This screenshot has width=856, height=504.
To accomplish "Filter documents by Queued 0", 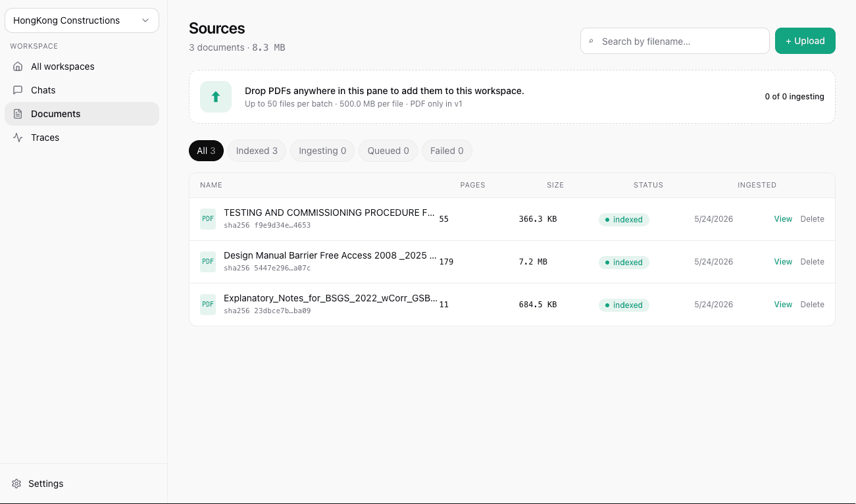I will click(388, 151).
